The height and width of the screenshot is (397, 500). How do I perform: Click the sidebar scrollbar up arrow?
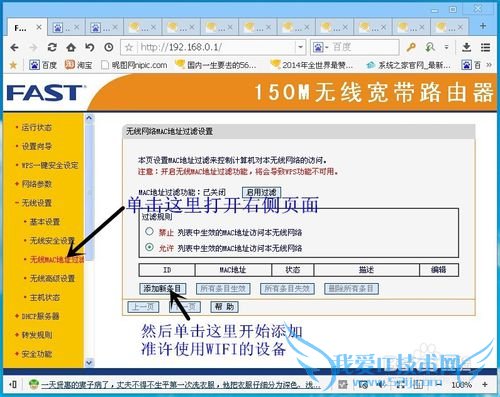(x=89, y=118)
